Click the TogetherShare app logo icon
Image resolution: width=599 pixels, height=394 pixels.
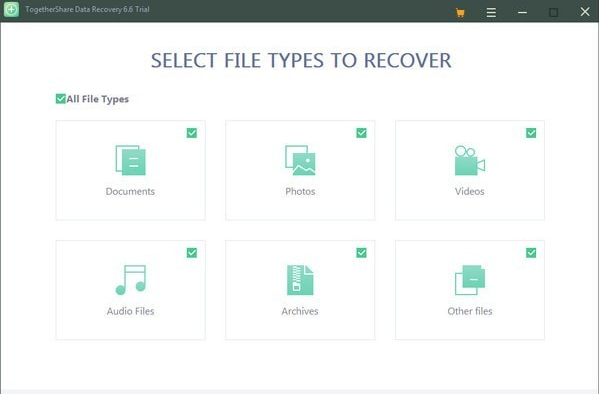tap(11, 10)
